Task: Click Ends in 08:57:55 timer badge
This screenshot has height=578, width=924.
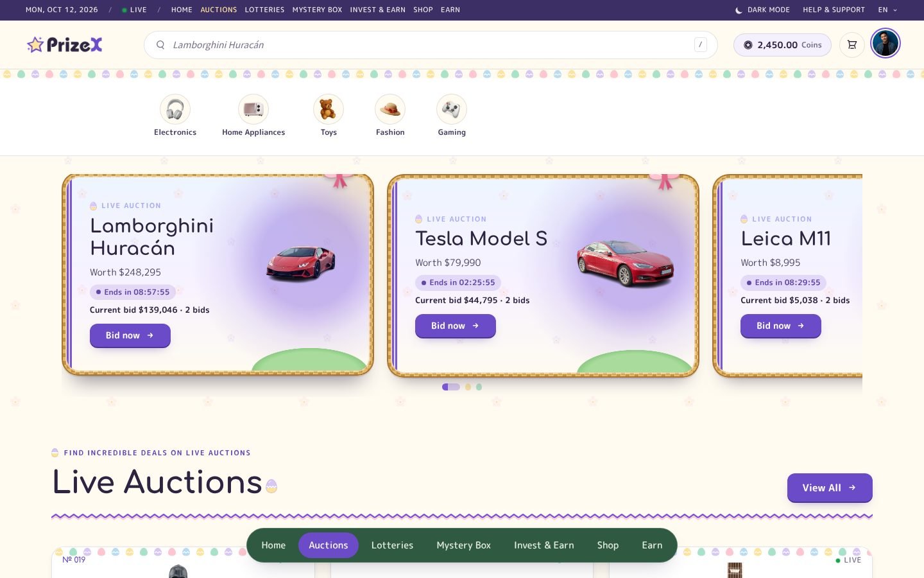Action: (x=133, y=292)
